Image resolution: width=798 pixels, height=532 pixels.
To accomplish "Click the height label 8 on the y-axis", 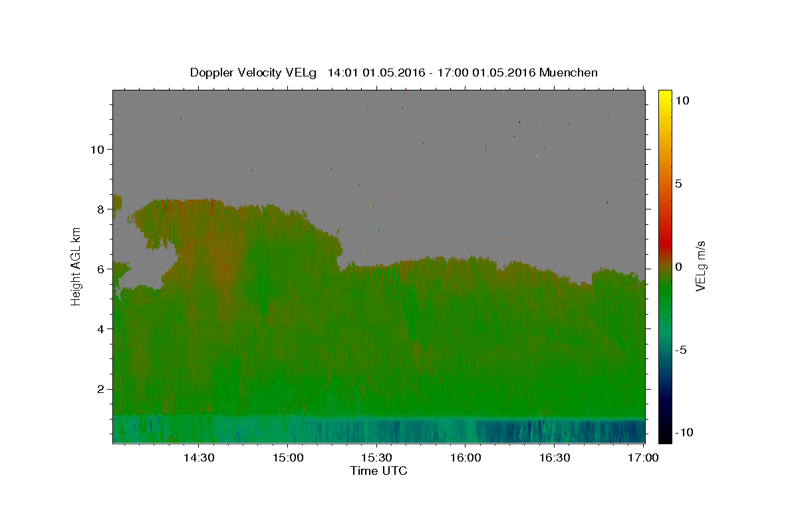I will click(102, 209).
